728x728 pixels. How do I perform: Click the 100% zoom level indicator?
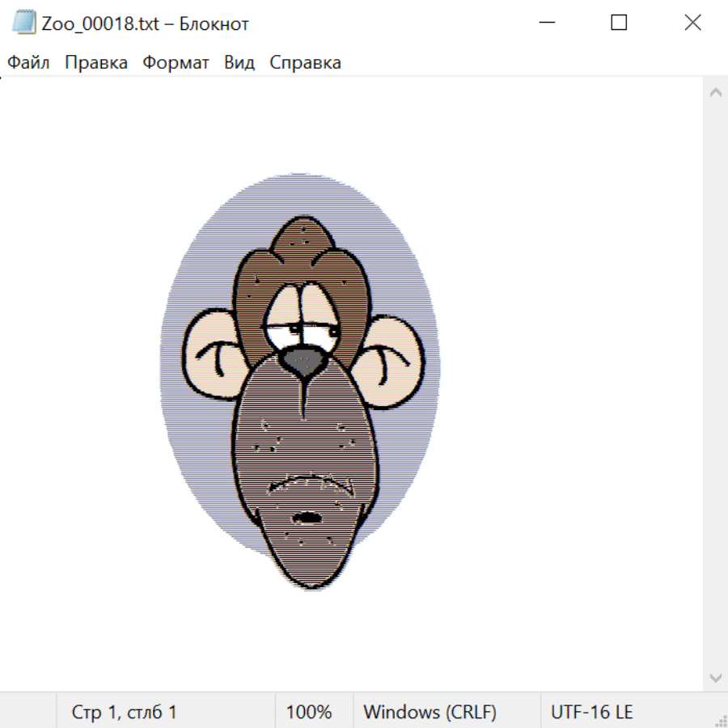click(309, 712)
